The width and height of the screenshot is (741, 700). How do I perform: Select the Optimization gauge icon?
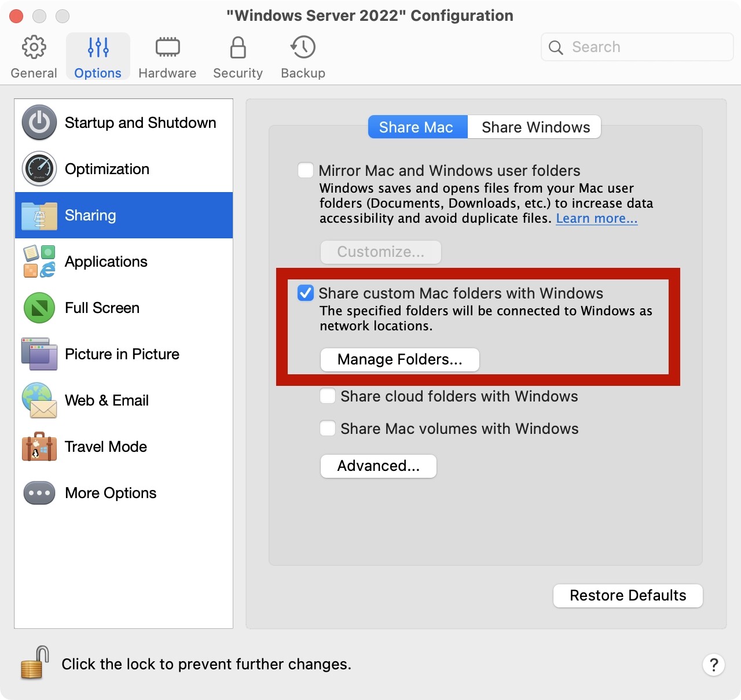point(39,169)
